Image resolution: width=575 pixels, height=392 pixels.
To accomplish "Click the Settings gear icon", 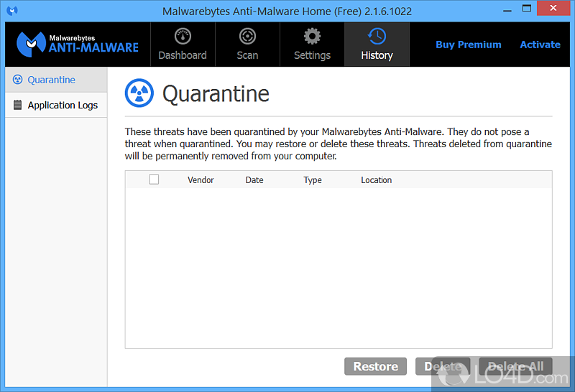I will [x=312, y=37].
